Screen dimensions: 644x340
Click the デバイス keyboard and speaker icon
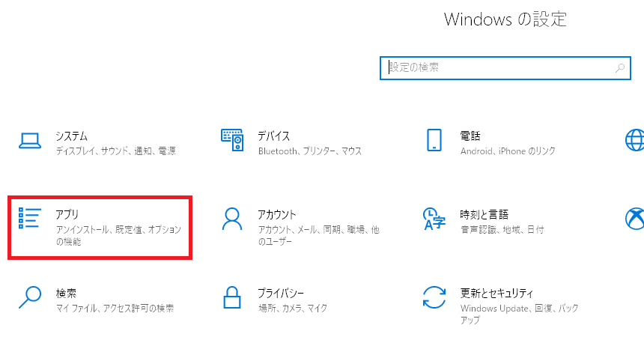point(232,139)
